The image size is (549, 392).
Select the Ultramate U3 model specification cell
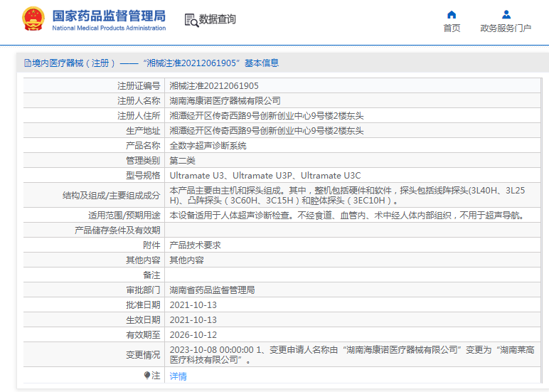pos(265,175)
